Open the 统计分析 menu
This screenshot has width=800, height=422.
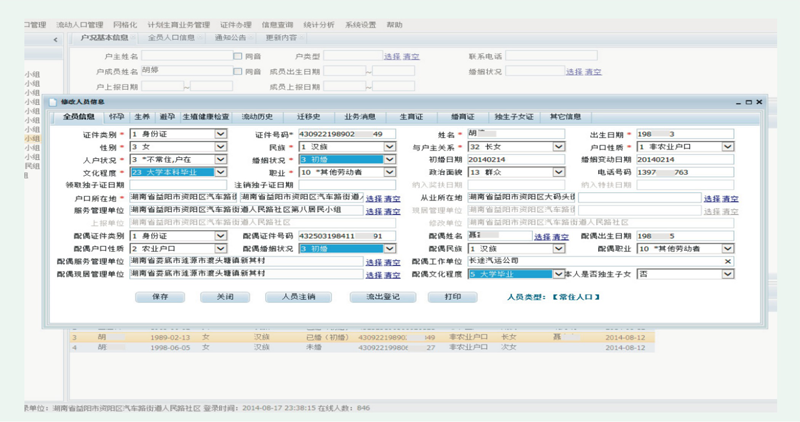319,24
